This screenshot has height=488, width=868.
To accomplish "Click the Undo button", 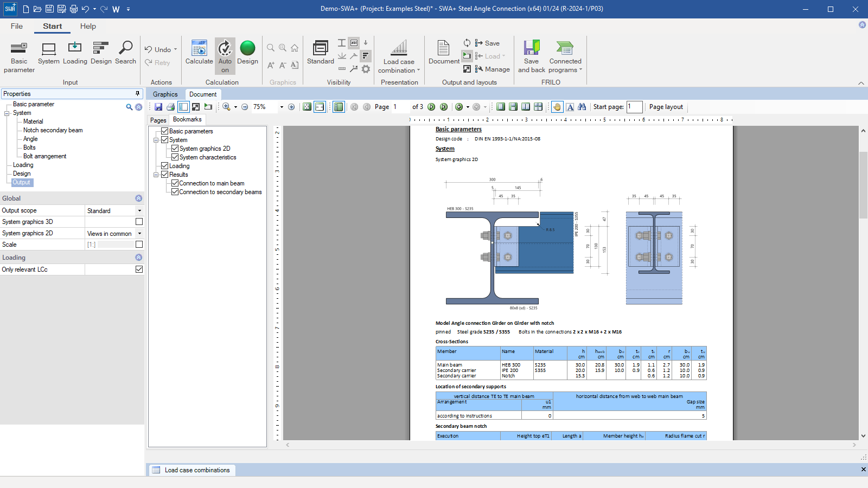I will coord(157,49).
